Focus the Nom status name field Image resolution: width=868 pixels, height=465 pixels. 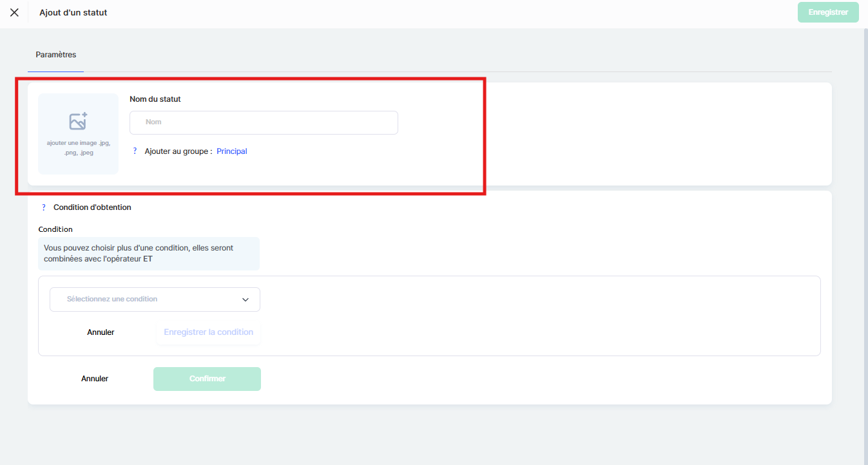264,122
